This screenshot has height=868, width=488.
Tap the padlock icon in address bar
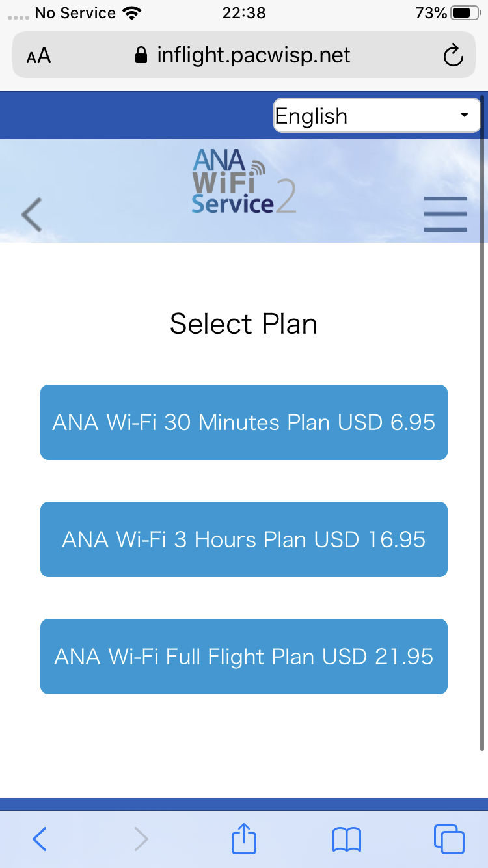[141, 56]
